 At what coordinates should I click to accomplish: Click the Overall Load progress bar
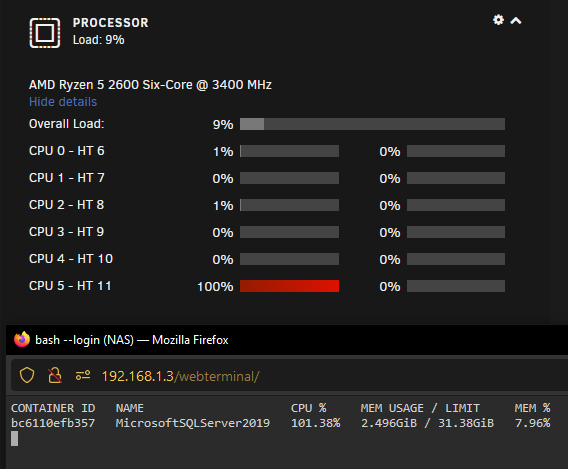(372, 124)
